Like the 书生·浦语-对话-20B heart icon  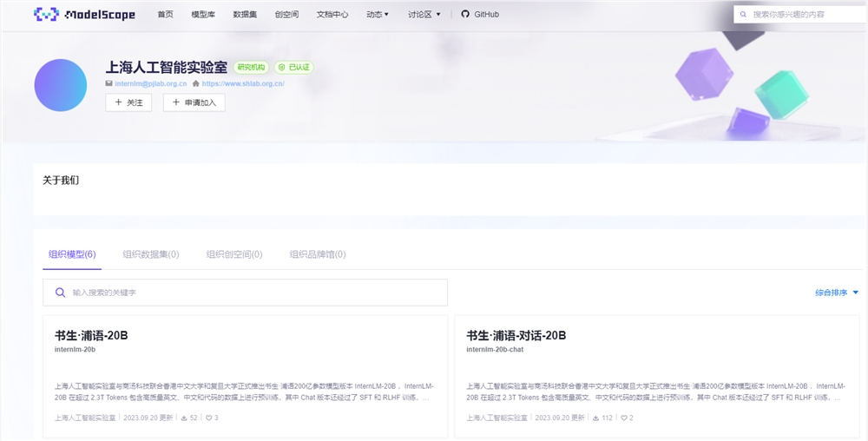[x=624, y=418]
